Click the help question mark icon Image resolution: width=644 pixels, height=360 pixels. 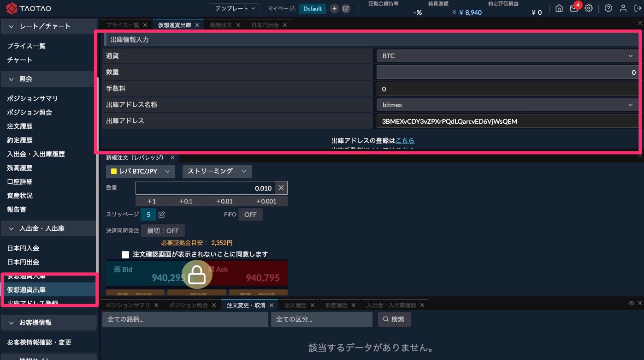pos(609,8)
